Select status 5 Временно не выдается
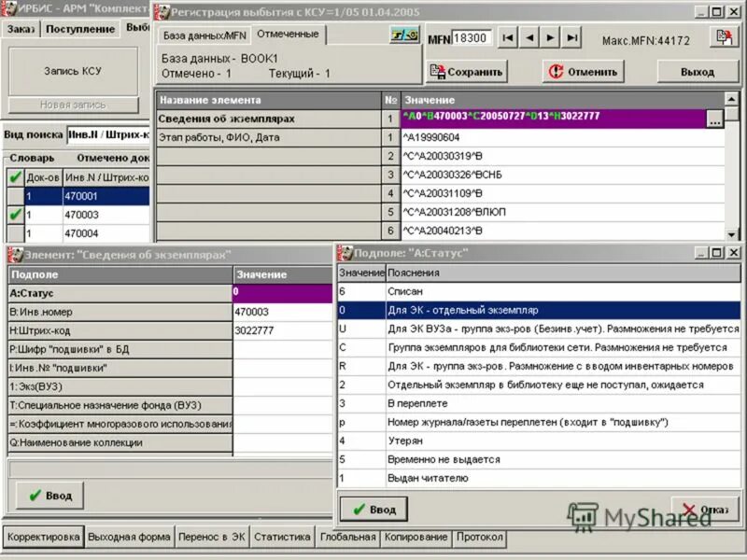The image size is (747, 560). tap(539, 459)
